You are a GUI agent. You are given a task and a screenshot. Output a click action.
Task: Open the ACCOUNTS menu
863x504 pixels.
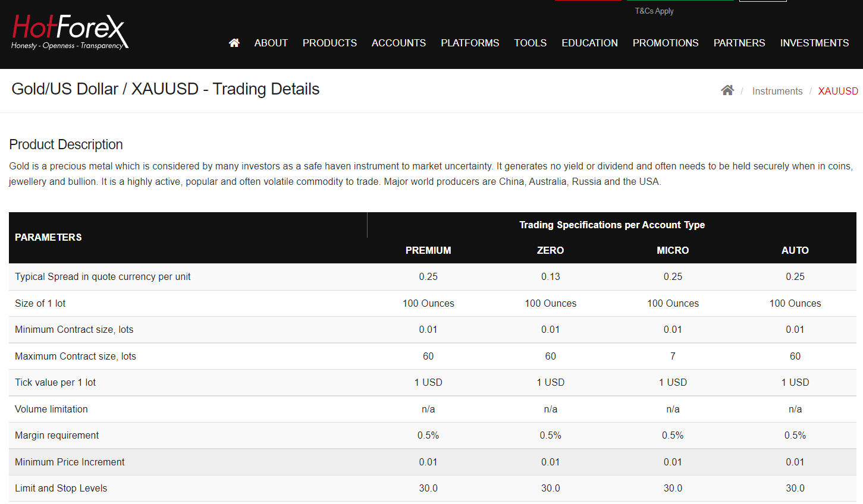398,43
